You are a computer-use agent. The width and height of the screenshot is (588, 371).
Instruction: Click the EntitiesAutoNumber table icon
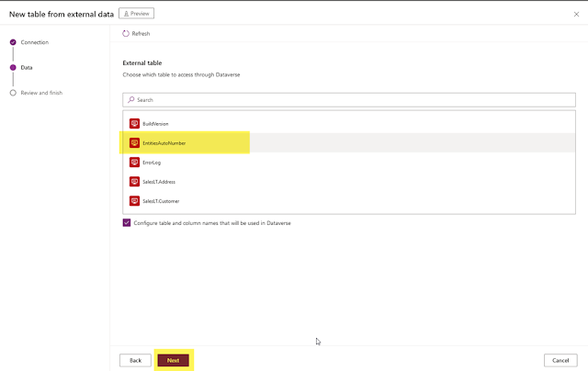(x=134, y=142)
